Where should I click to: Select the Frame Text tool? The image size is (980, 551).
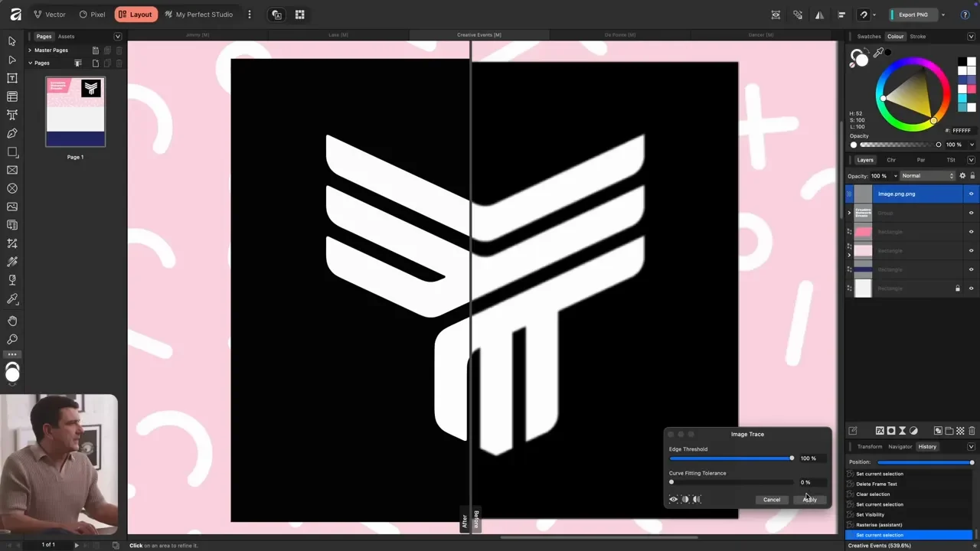pyautogui.click(x=12, y=78)
